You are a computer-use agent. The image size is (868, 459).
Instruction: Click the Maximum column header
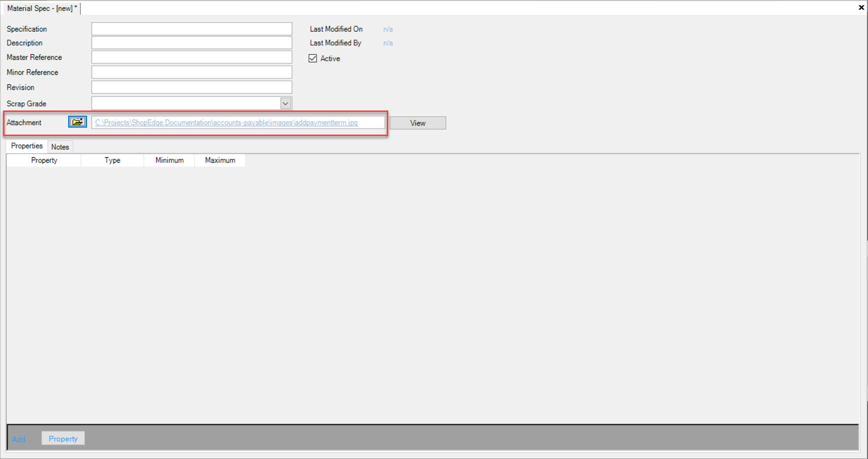[x=220, y=160]
